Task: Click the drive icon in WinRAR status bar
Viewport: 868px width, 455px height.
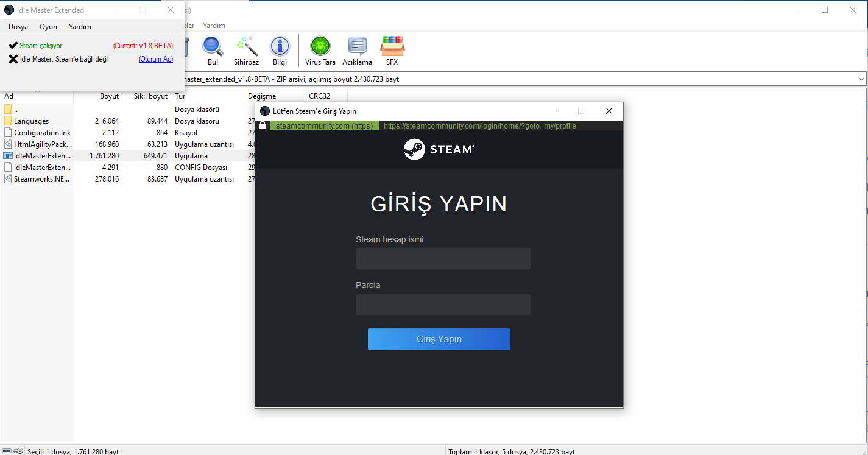Action: 7,451
